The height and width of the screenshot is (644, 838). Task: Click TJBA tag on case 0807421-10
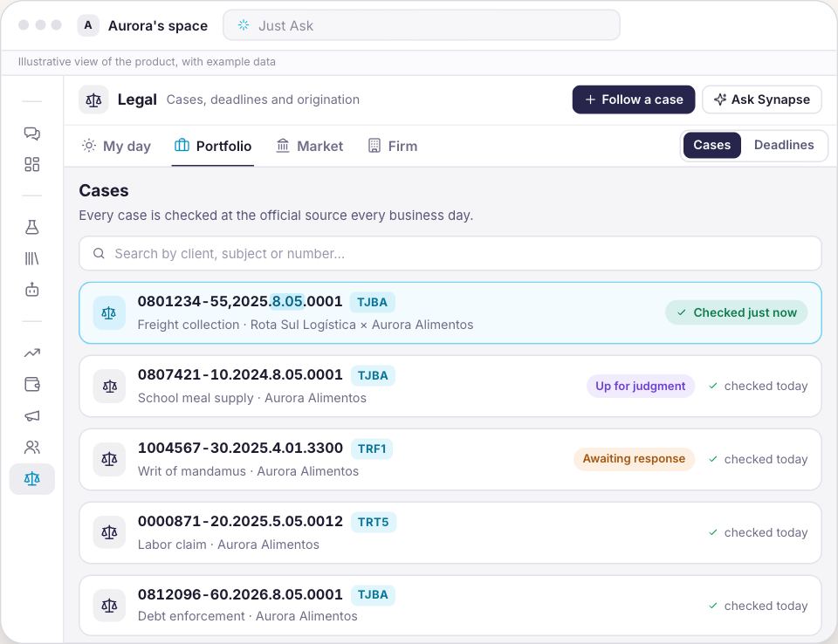(x=373, y=375)
